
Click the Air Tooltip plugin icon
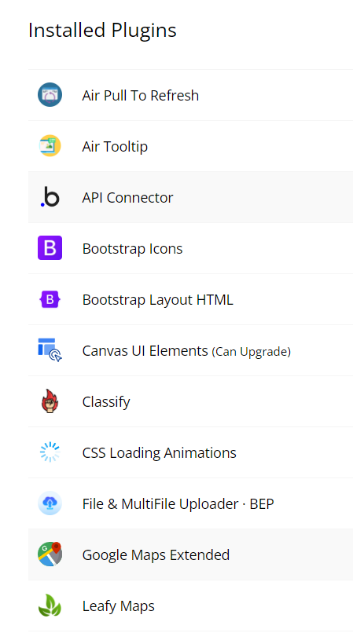pyautogui.click(x=50, y=146)
